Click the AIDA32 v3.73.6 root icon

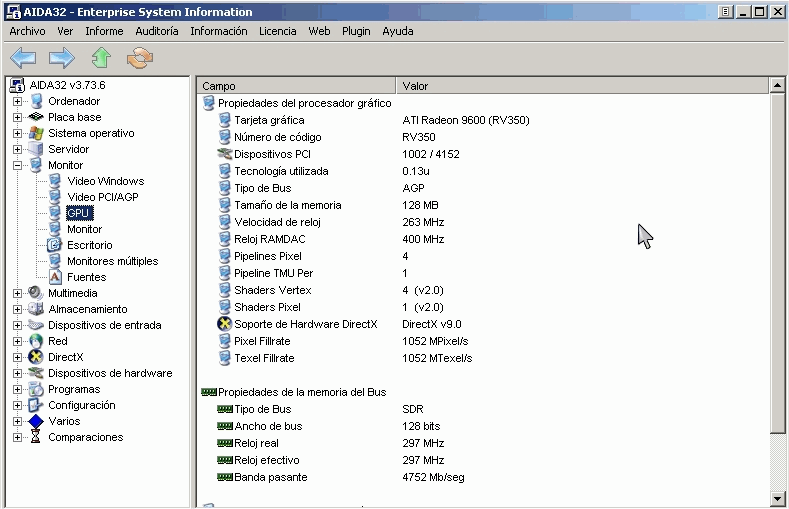click(18, 85)
